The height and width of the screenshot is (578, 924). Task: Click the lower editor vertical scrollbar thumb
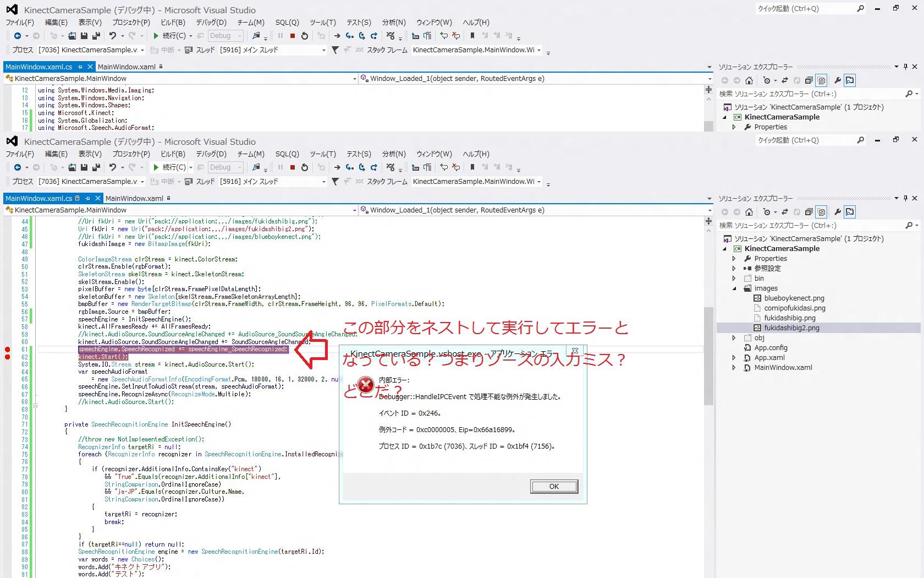coord(708,356)
